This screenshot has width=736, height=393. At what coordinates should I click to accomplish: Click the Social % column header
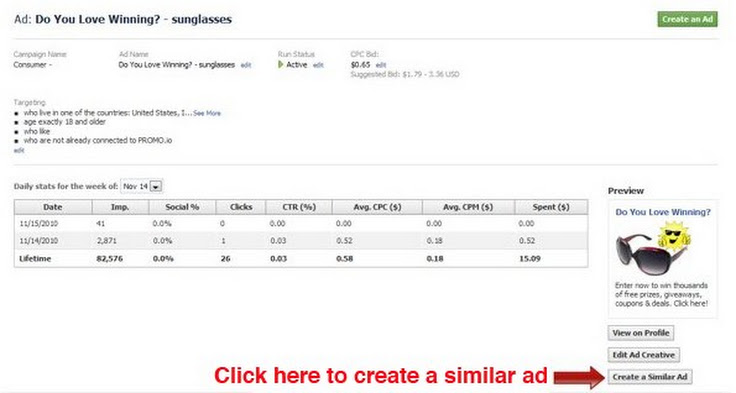tap(182, 207)
